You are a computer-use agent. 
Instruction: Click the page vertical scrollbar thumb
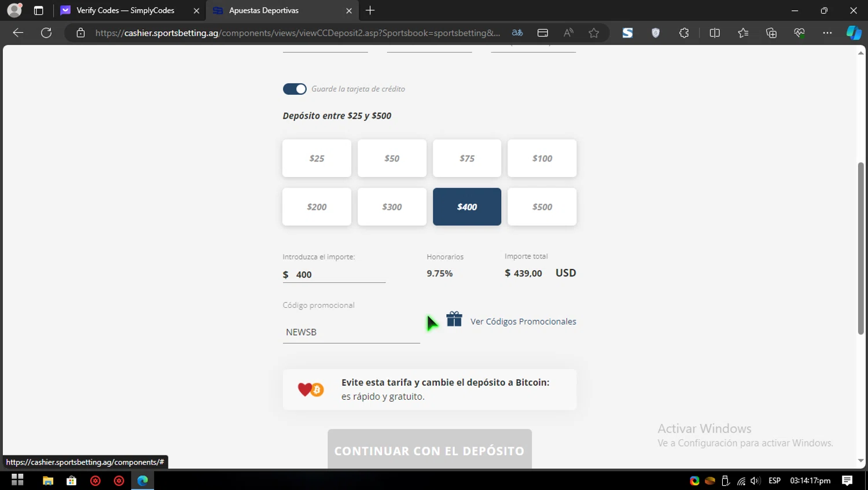[861, 249]
